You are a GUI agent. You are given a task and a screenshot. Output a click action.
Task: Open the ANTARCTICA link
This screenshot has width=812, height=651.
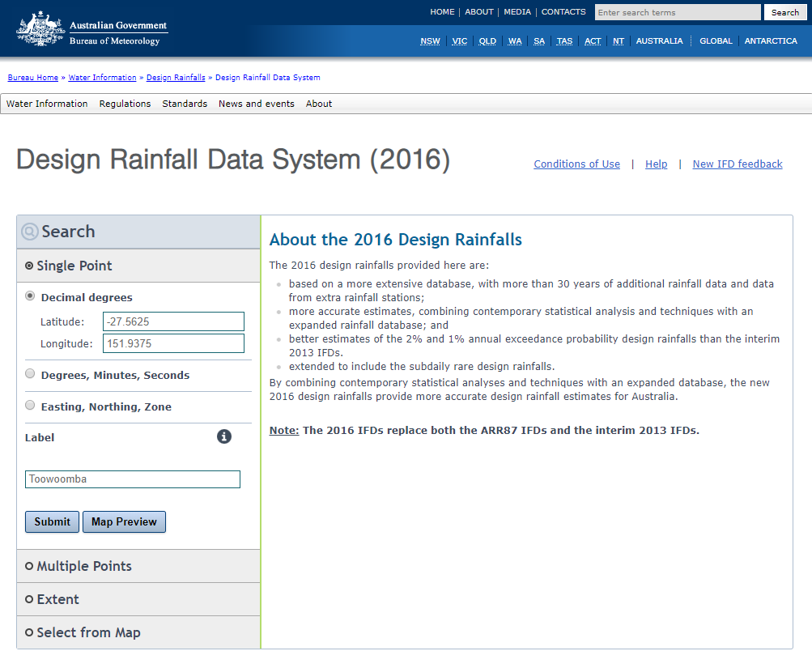pos(771,41)
